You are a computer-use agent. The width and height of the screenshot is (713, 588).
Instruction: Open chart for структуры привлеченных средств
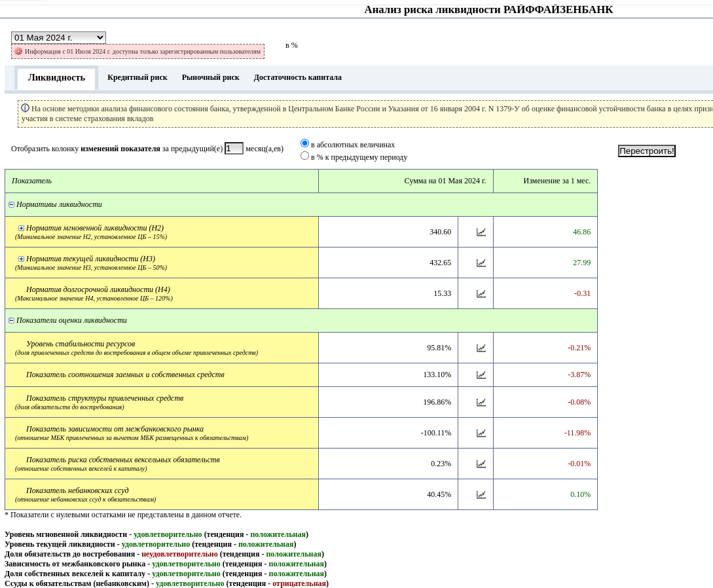tap(481, 402)
